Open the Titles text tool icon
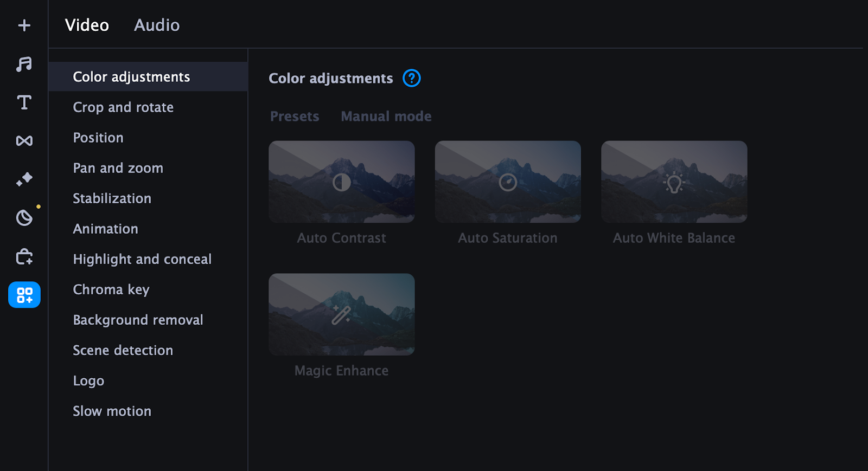868x471 pixels. click(24, 102)
